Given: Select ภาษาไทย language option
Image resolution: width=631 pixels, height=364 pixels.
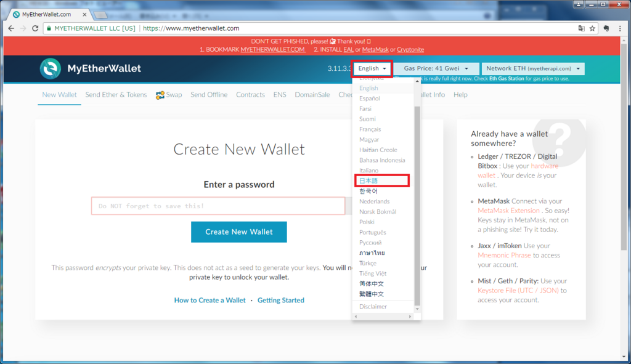Looking at the screenshot, I should tap(372, 253).
